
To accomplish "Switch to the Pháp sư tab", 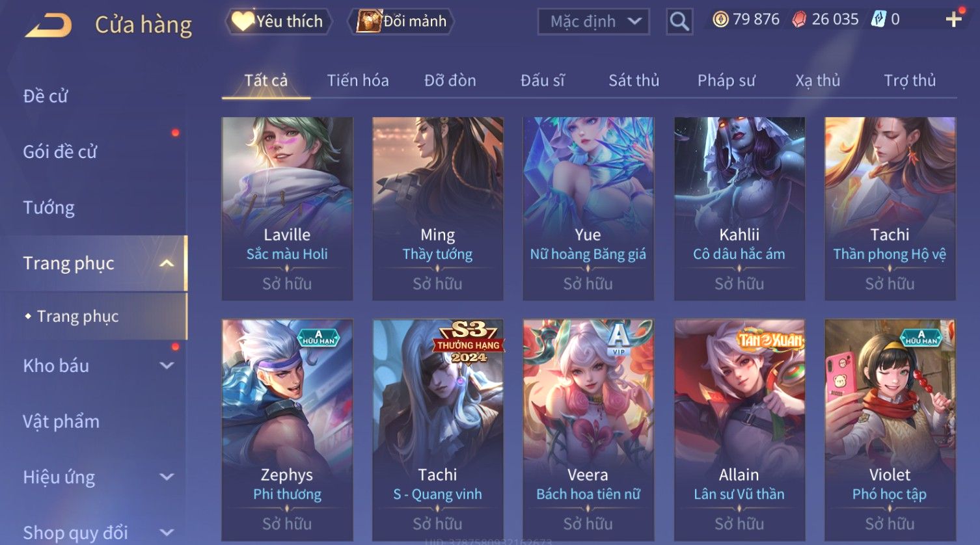I will (x=726, y=81).
